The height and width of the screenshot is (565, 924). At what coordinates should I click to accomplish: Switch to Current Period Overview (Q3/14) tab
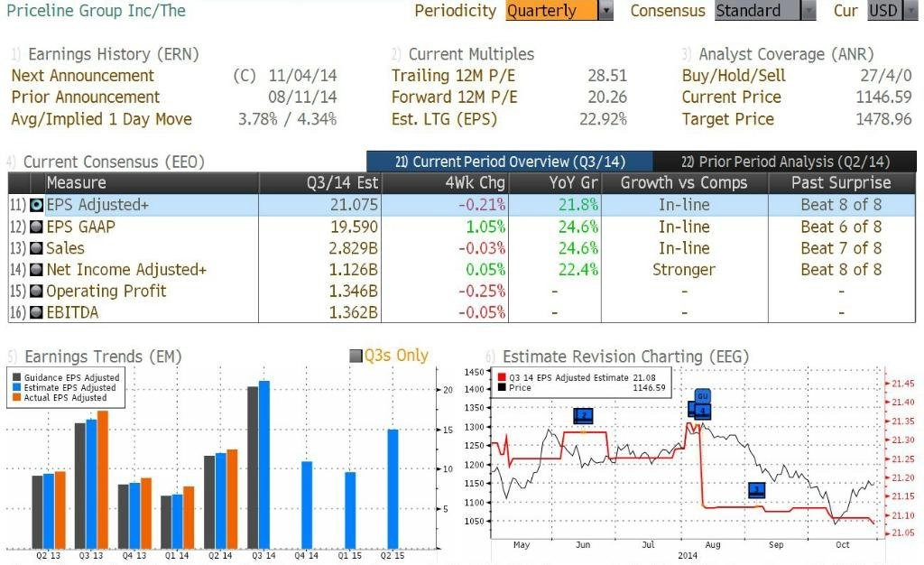tap(510, 162)
